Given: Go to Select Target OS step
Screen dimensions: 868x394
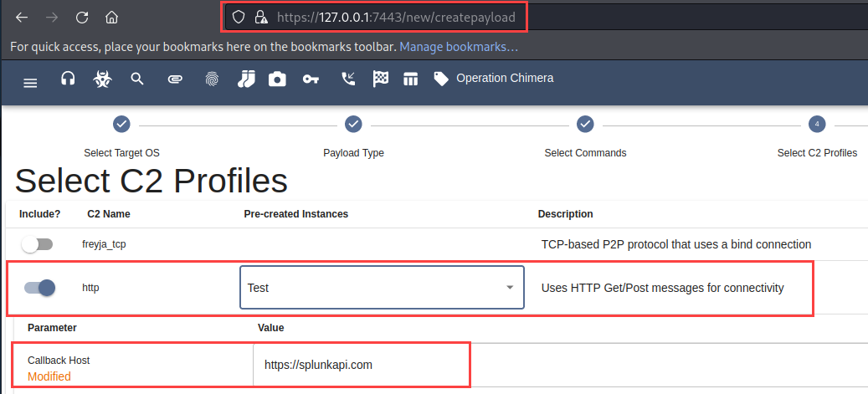Looking at the screenshot, I should pyautogui.click(x=121, y=125).
